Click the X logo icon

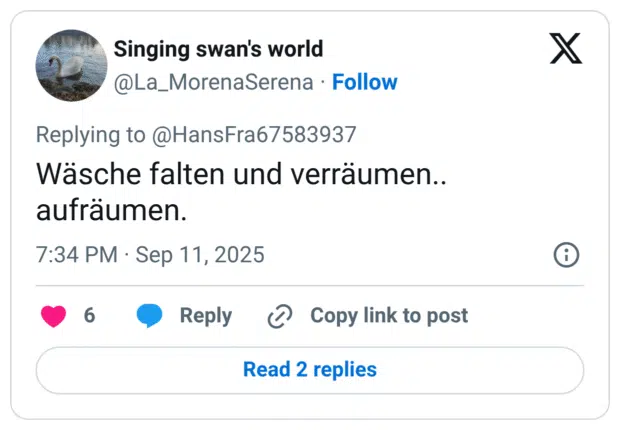coord(566,48)
